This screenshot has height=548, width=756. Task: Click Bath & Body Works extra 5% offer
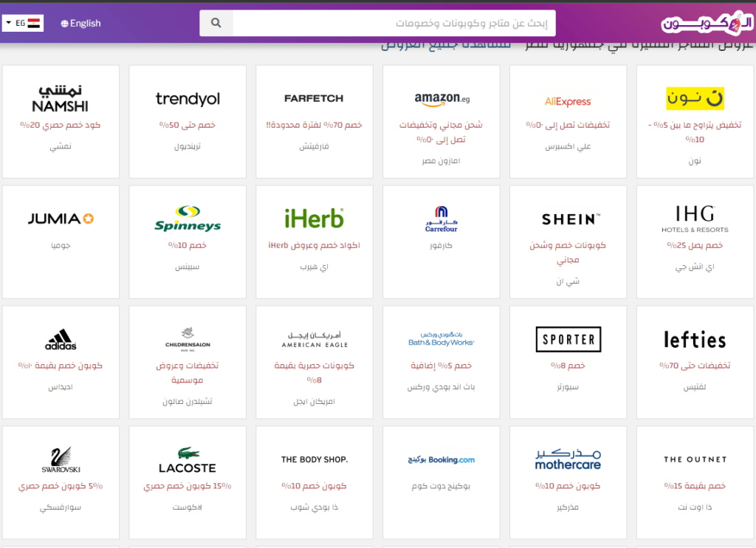tap(441, 366)
